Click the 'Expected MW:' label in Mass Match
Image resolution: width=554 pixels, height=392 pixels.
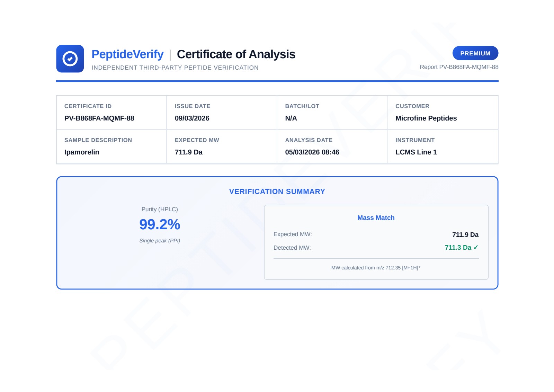[x=293, y=234]
